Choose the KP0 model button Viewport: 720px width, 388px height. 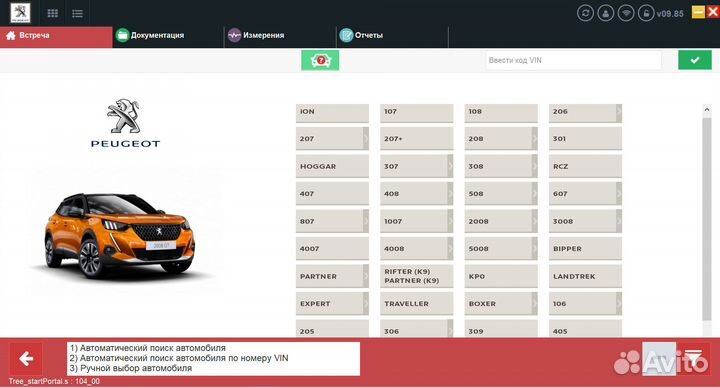click(x=501, y=276)
